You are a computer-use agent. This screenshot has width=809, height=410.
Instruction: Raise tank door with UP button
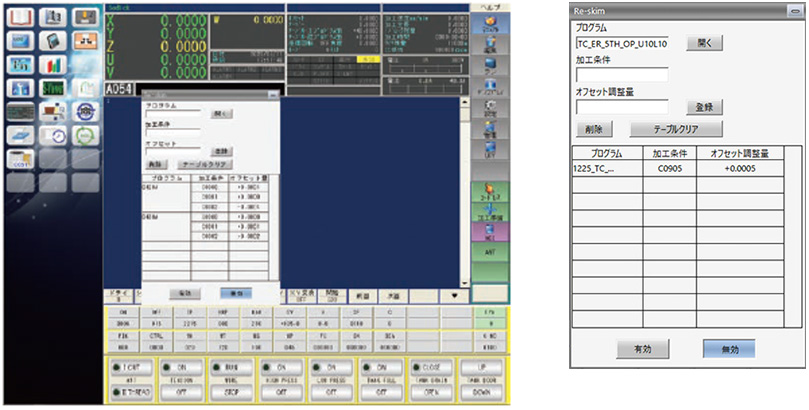pyautogui.click(x=481, y=368)
